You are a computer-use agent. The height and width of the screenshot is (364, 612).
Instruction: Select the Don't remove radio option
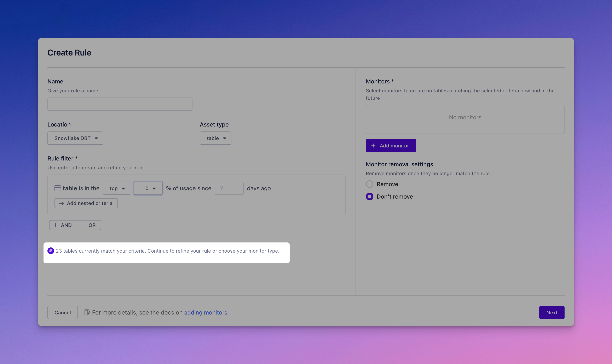370,196
